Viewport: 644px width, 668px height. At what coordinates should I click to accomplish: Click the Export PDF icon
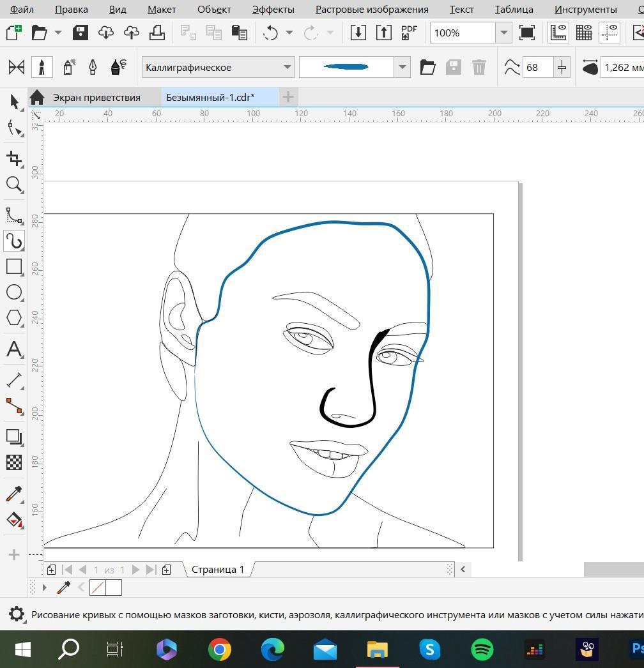point(409,33)
